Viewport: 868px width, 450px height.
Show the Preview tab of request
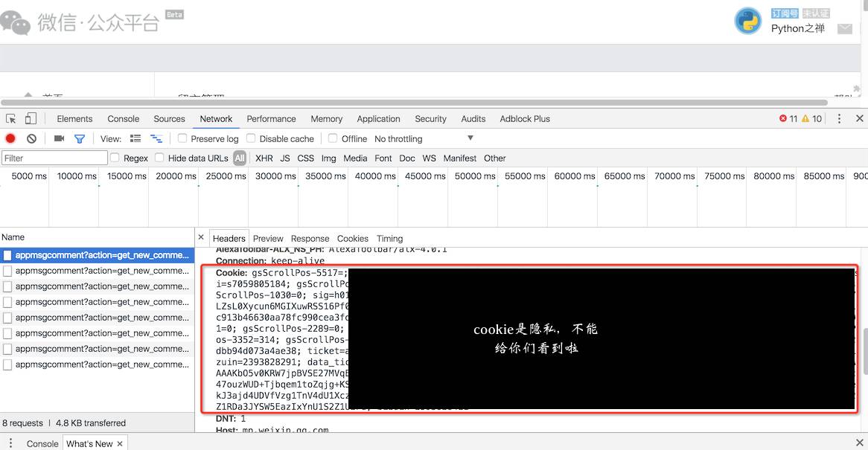[268, 239]
